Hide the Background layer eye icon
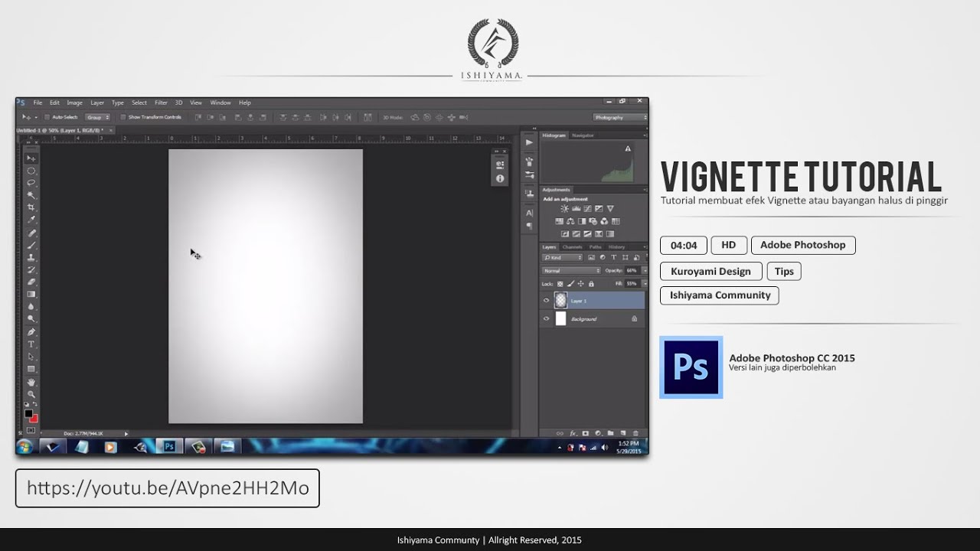This screenshot has height=551, width=980. [546, 318]
